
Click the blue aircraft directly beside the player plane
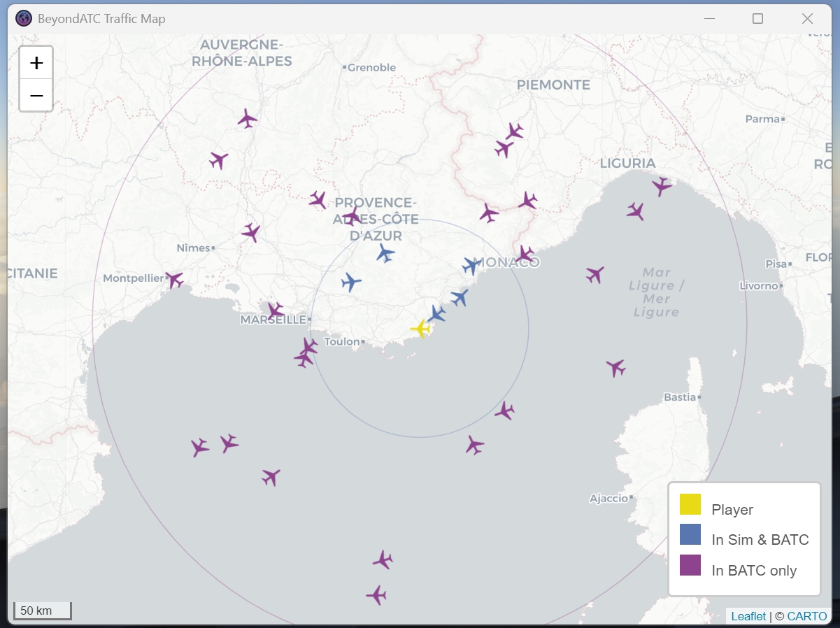[436, 313]
